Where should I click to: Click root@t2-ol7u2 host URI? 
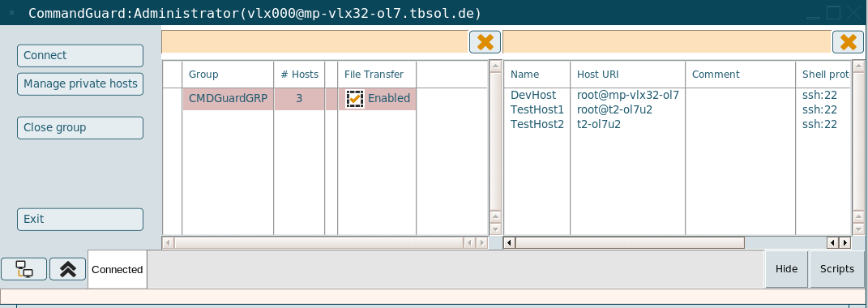point(614,109)
